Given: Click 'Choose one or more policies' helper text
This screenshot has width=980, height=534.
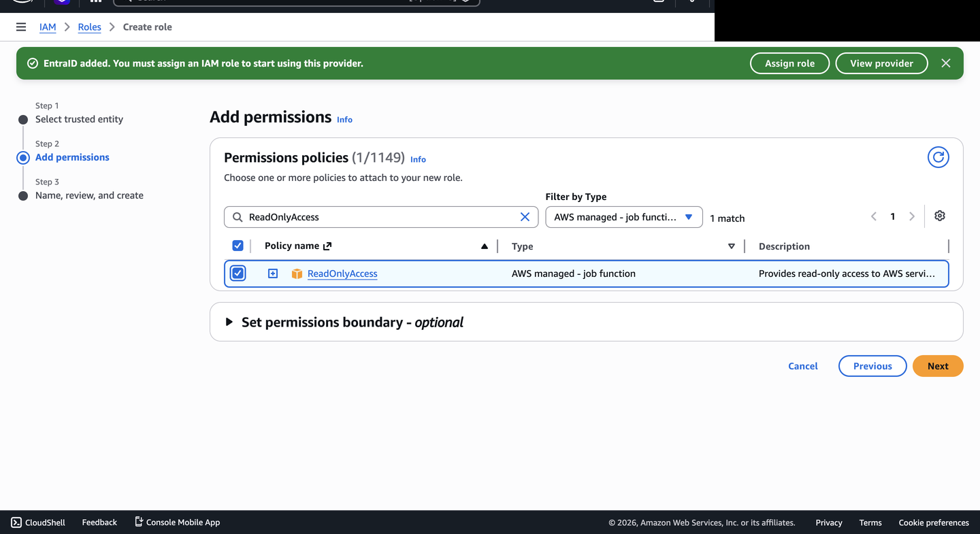Looking at the screenshot, I should tap(343, 178).
